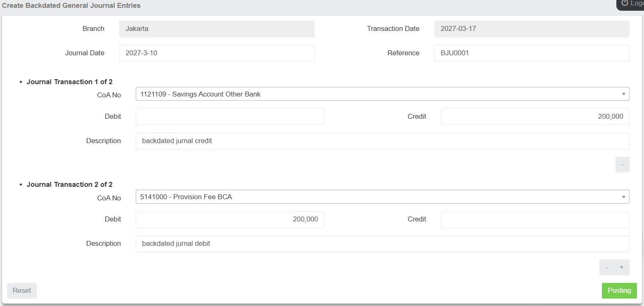The image size is (644, 306).
Task: Click the Logout power icon
Action: (x=625, y=3)
